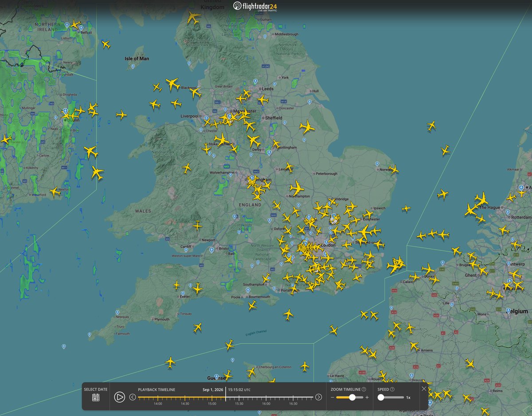Select the large aircraft above Northampton
Image resolution: width=532 pixels, height=416 pixels.
(297, 188)
